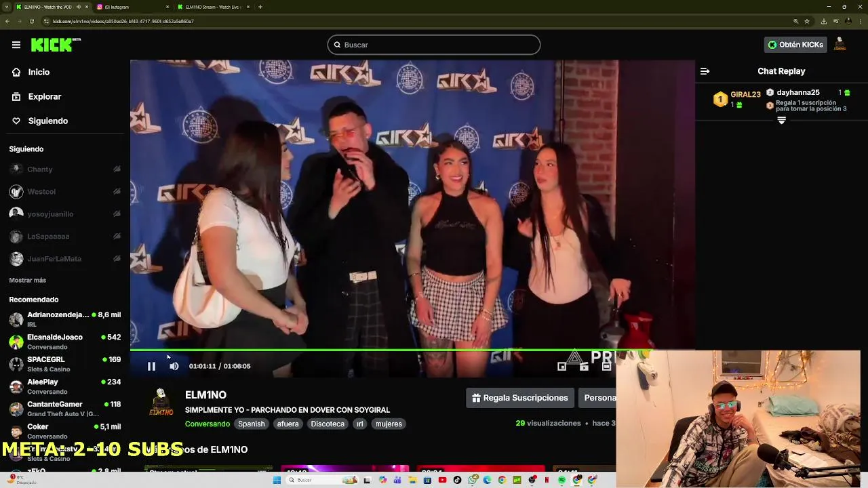This screenshot has width=868, height=488.
Task: Open Microsoft Teams from the taskbar
Action: (397, 480)
